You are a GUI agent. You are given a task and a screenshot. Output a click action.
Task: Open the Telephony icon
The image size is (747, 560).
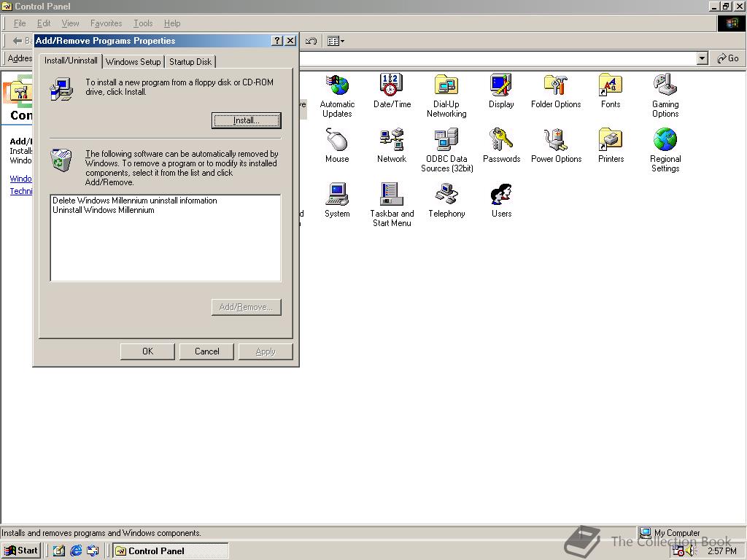coord(446,201)
